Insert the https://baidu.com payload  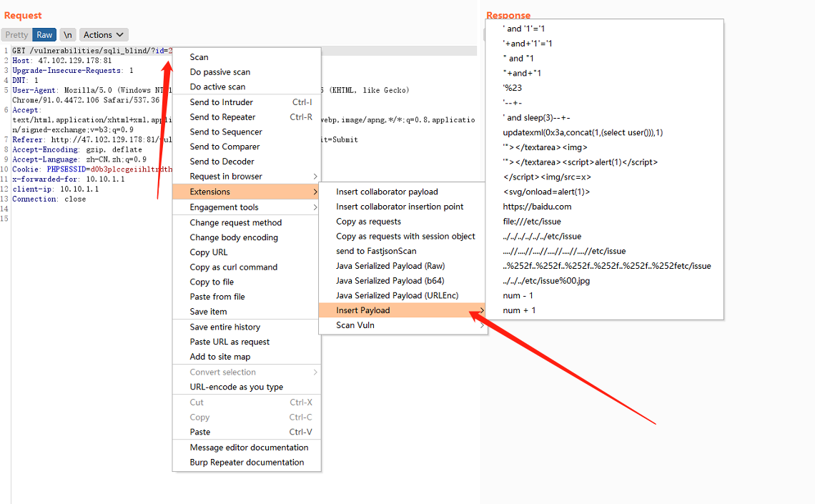[x=605, y=207]
